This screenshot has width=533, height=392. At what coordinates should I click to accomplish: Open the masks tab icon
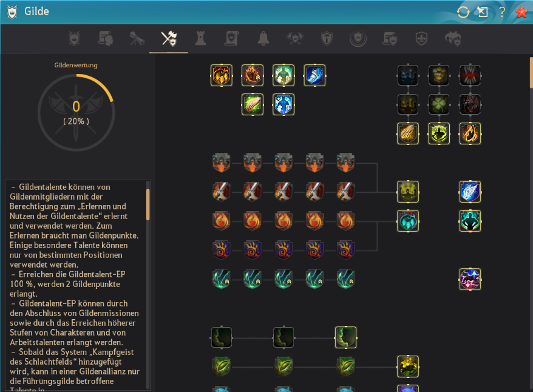tap(453, 38)
